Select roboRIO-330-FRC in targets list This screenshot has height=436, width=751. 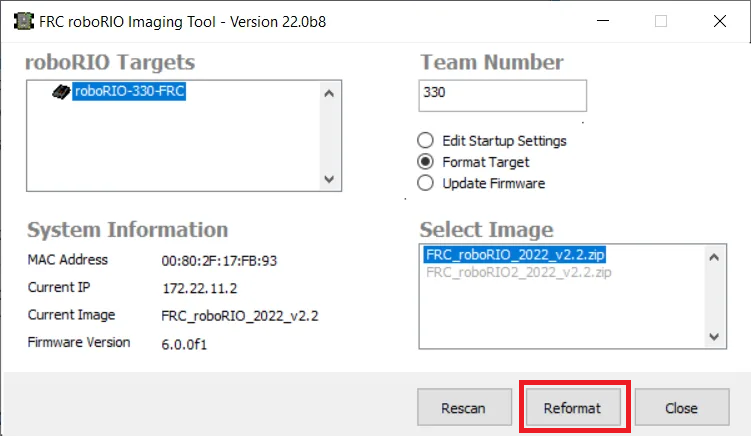click(x=129, y=91)
